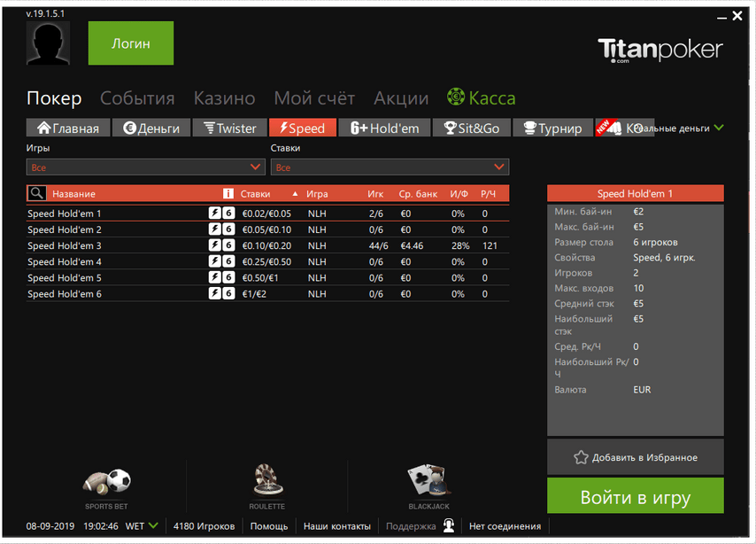Select the Speed Hold'em 2 row

pos(267,229)
